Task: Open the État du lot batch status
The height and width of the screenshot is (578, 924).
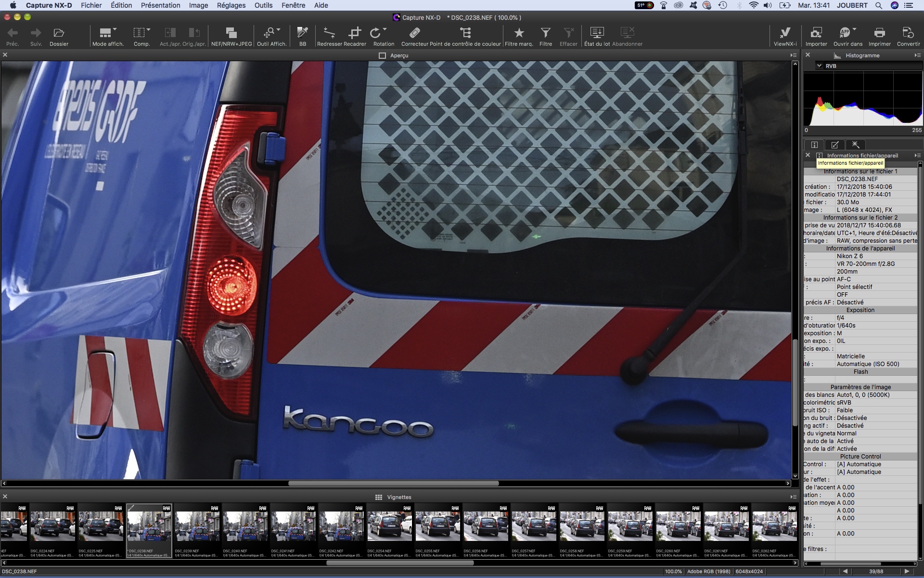Action: click(x=597, y=37)
